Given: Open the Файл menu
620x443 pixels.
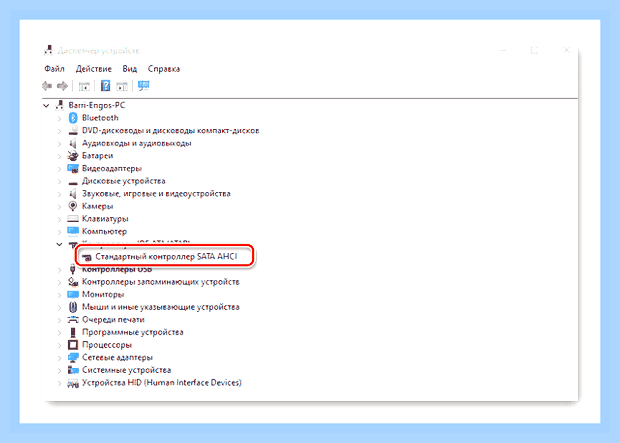Looking at the screenshot, I should click(54, 69).
